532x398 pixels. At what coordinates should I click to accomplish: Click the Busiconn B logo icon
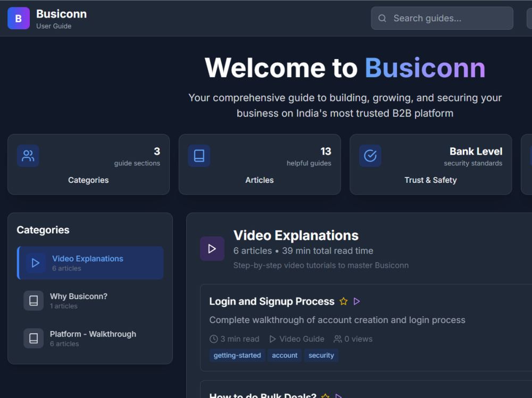(x=19, y=18)
